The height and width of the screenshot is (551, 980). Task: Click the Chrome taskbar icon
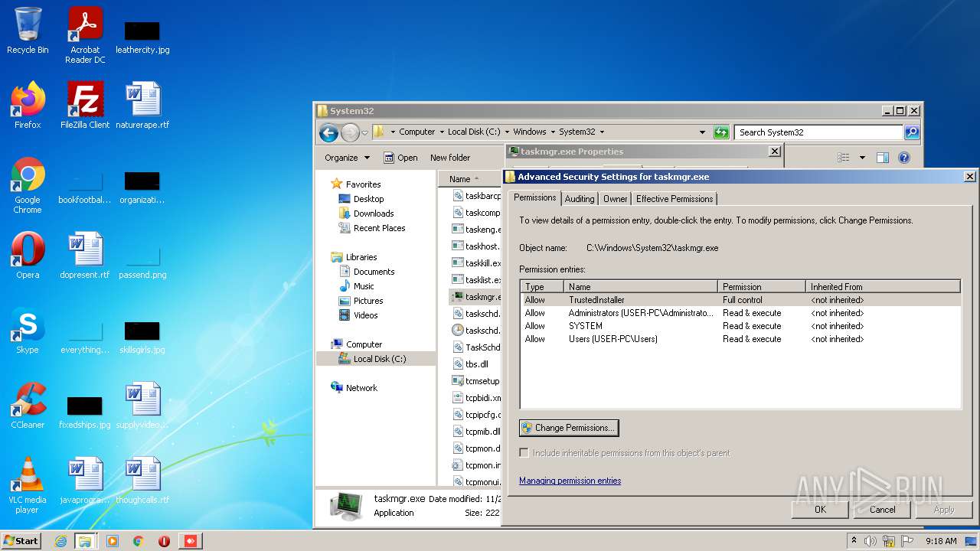pos(139,541)
